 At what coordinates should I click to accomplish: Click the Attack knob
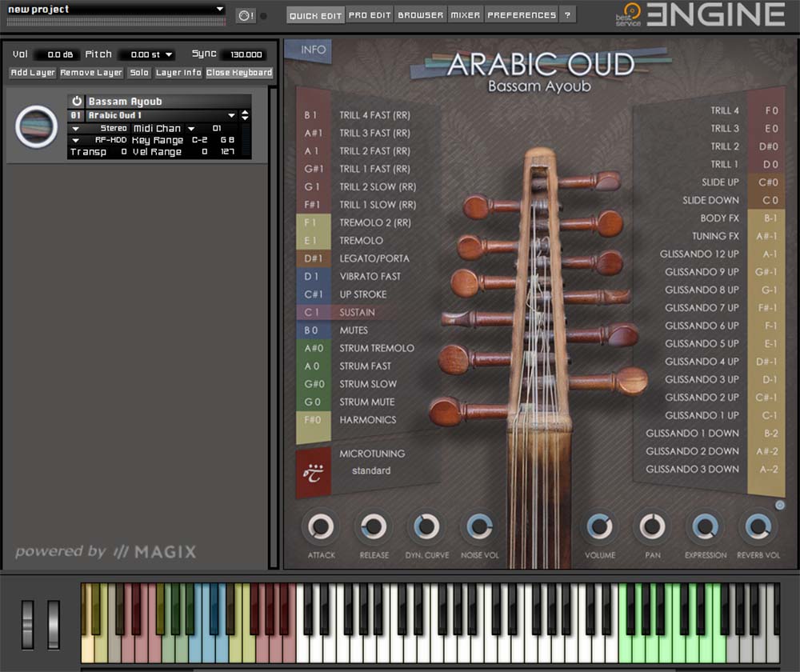[320, 528]
